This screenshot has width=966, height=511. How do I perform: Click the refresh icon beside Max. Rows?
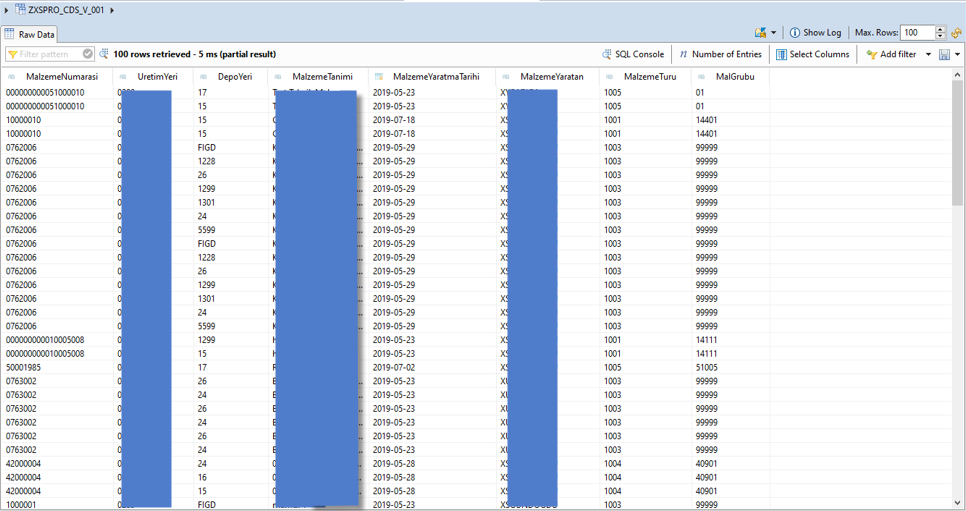(957, 33)
